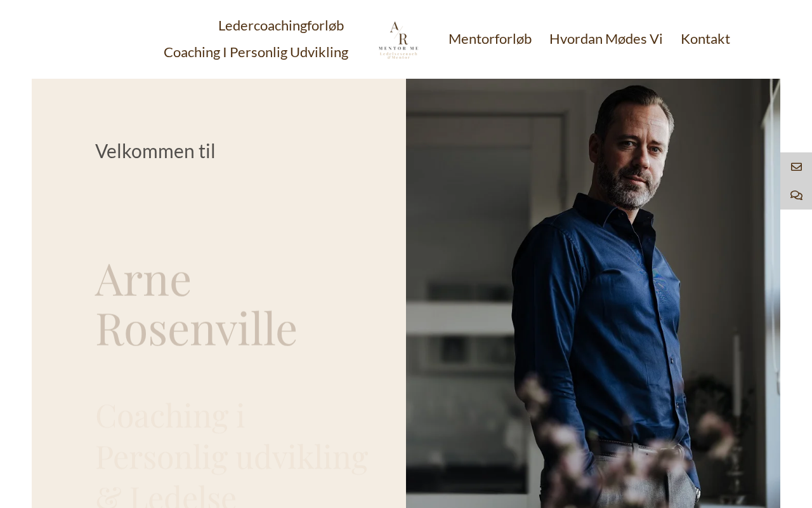Go to Ledercoachingforløb page
The height and width of the screenshot is (508, 812).
pos(281,25)
